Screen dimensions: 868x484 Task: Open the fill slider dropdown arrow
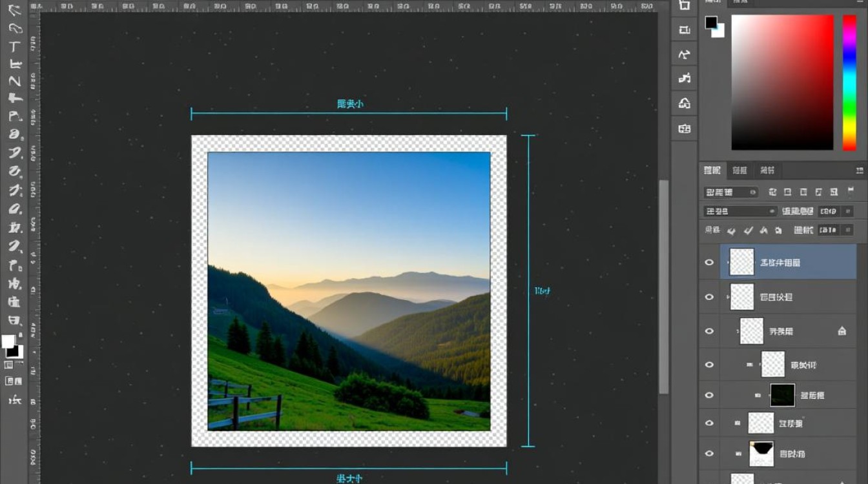click(x=847, y=230)
